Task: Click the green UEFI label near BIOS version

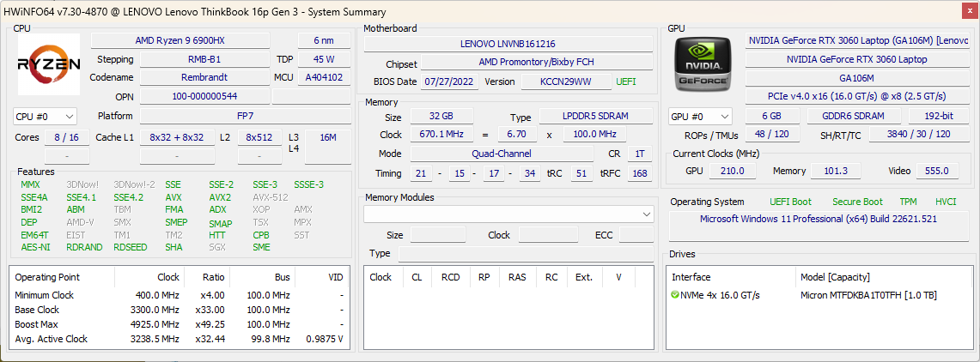Action: 626,81
